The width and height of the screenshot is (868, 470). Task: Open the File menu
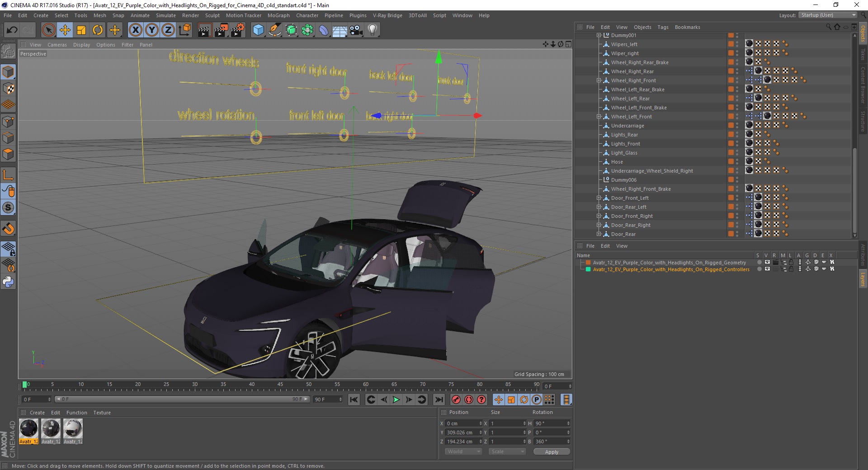click(x=8, y=15)
